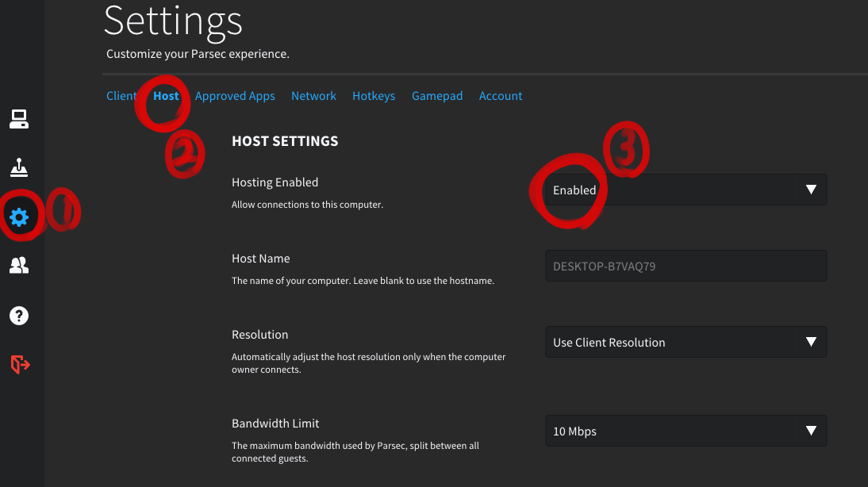Click the red Log out icon
The width and height of the screenshot is (868, 487).
(x=20, y=365)
